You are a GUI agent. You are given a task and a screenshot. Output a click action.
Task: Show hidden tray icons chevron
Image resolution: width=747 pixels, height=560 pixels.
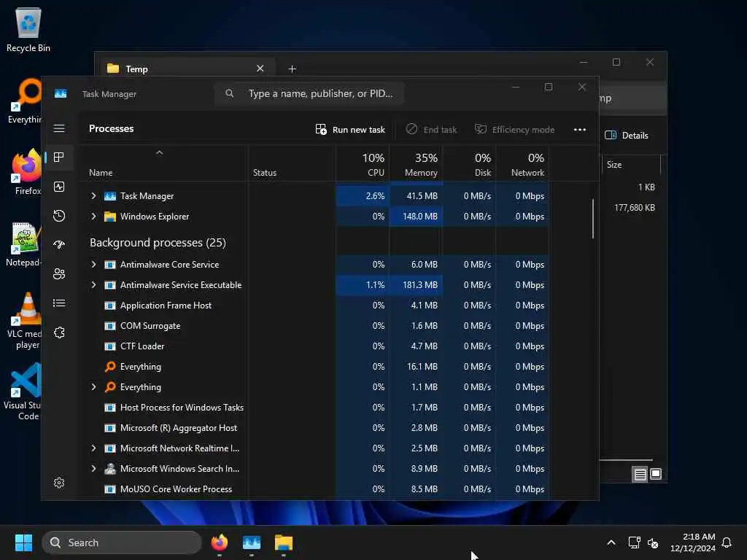click(x=611, y=542)
